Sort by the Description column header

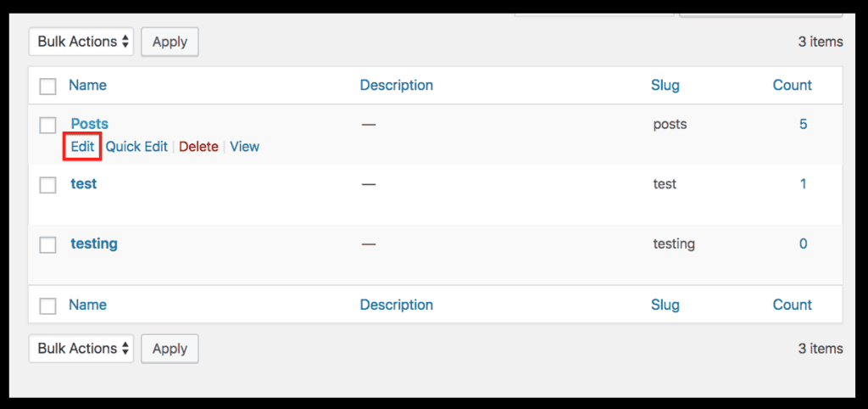[396, 85]
